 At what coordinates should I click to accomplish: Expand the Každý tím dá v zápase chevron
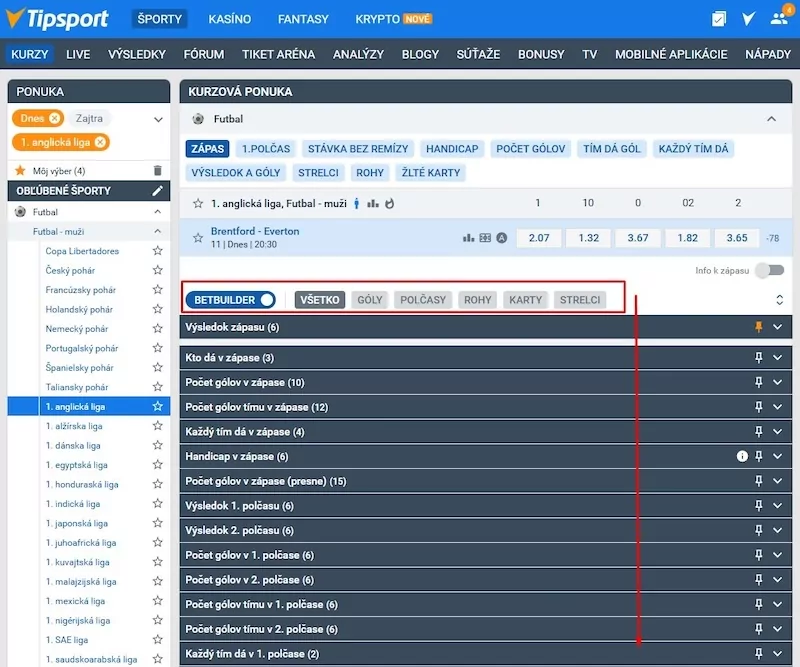pyautogui.click(x=778, y=432)
